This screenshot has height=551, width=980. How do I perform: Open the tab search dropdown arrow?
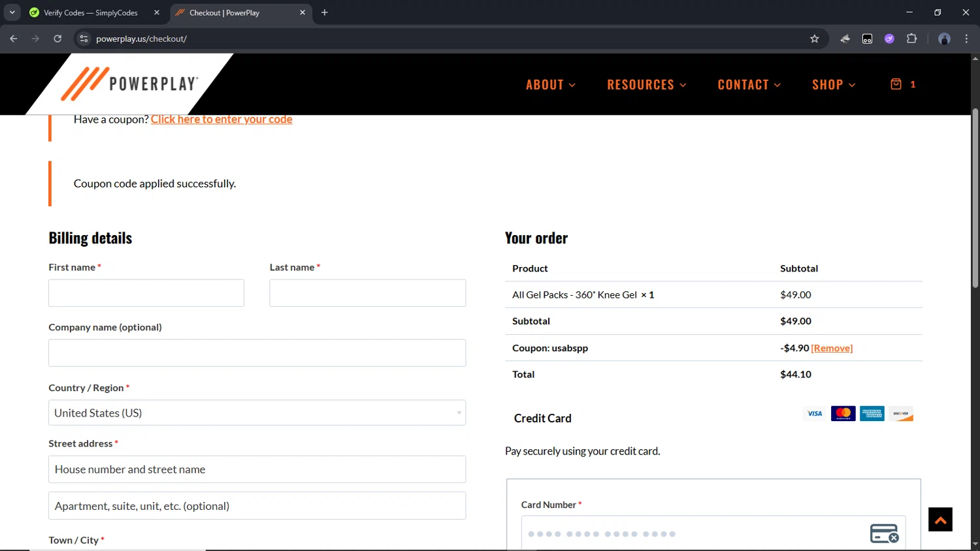pyautogui.click(x=12, y=12)
